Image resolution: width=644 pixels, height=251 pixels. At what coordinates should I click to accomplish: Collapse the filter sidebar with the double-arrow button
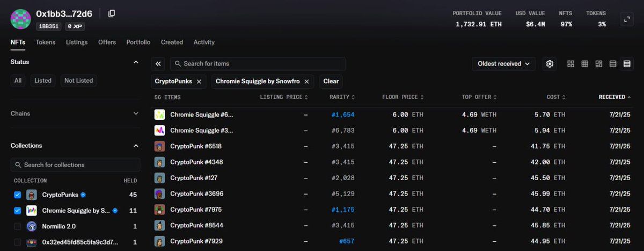click(x=158, y=63)
